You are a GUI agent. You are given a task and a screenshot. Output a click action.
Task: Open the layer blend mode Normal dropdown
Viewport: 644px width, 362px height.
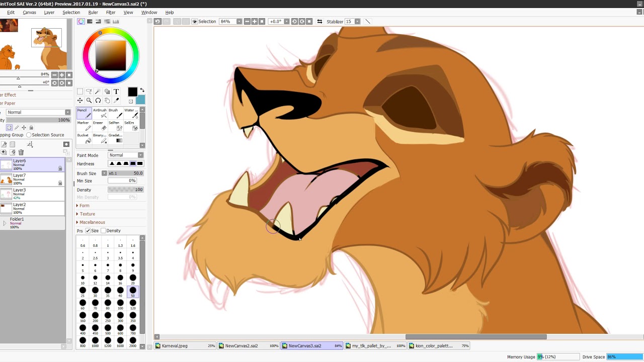39,112
